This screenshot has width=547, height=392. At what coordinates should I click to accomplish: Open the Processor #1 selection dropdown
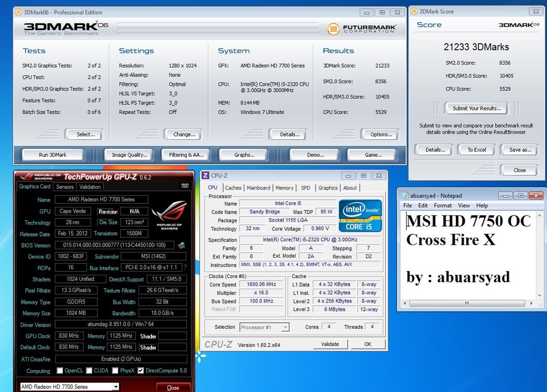point(285,327)
